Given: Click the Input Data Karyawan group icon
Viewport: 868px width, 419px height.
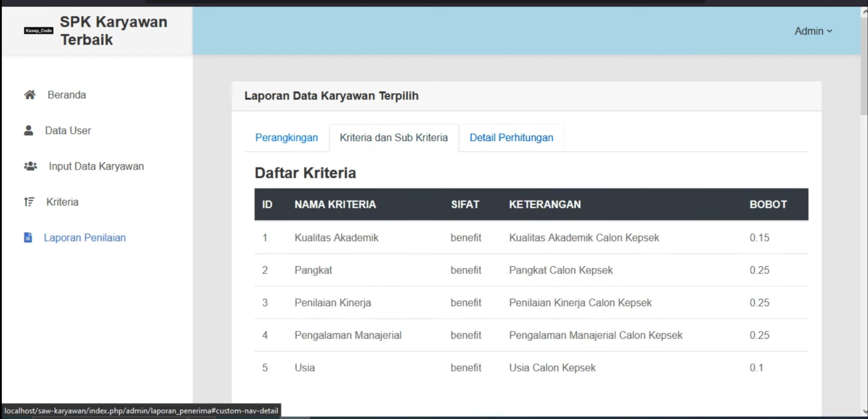Looking at the screenshot, I should (31, 166).
